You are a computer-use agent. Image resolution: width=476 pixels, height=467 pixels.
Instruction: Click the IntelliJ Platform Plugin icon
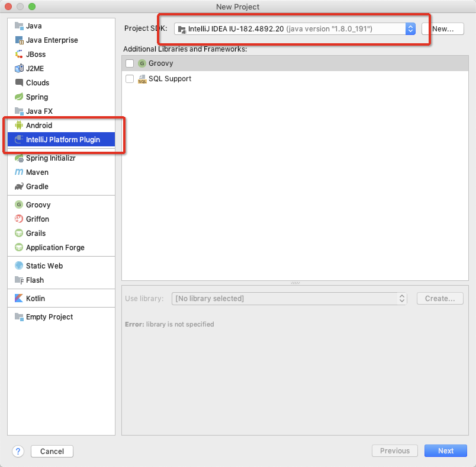click(19, 139)
